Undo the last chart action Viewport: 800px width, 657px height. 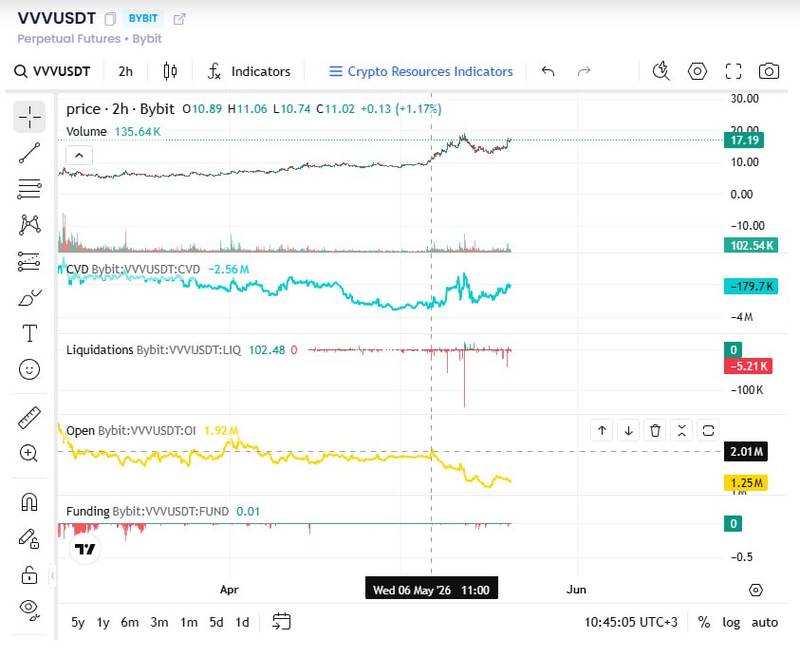(x=548, y=71)
